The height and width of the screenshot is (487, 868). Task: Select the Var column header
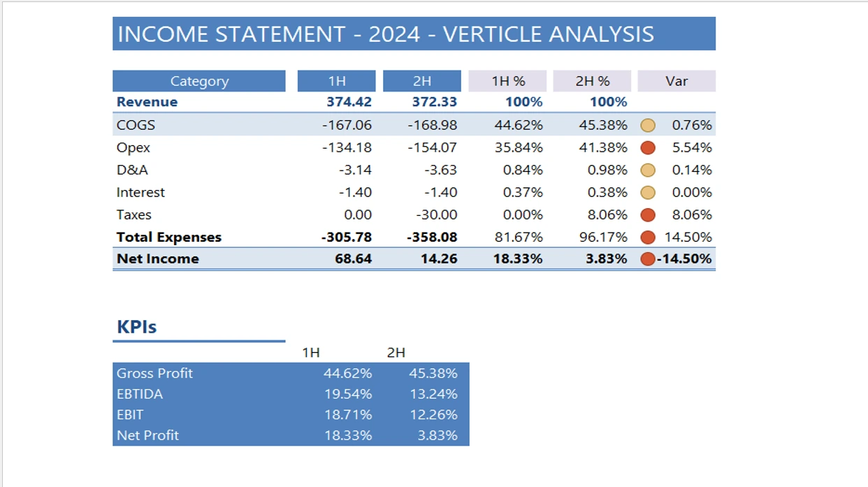click(x=677, y=81)
